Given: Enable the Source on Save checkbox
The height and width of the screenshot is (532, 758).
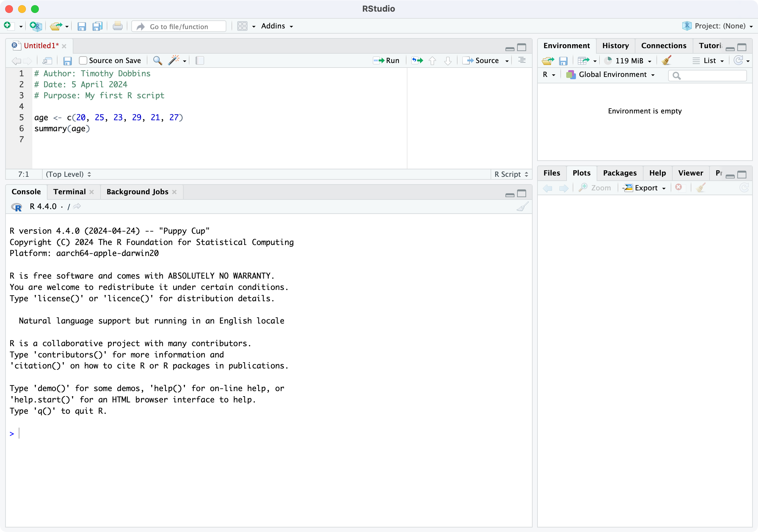Looking at the screenshot, I should pyautogui.click(x=83, y=60).
